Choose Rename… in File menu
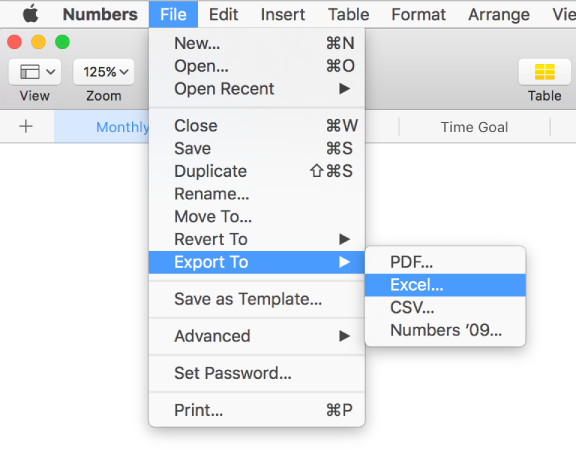 (x=257, y=194)
